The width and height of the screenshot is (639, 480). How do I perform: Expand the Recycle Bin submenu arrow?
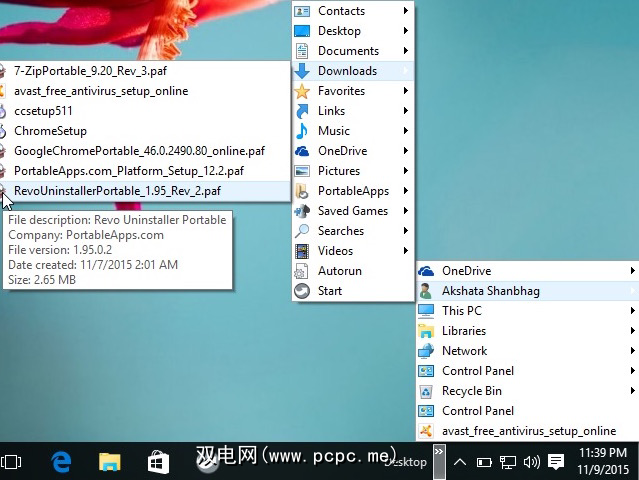(x=632, y=391)
